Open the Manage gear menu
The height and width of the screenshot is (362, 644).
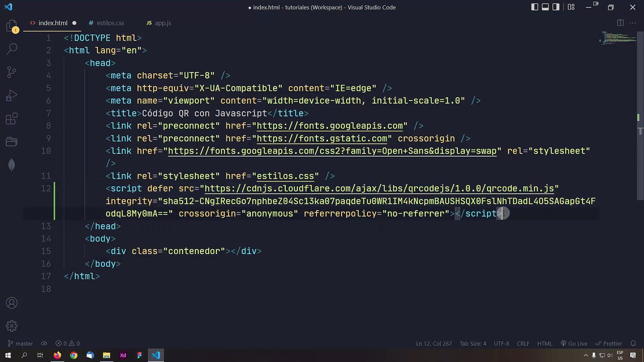tap(12, 326)
